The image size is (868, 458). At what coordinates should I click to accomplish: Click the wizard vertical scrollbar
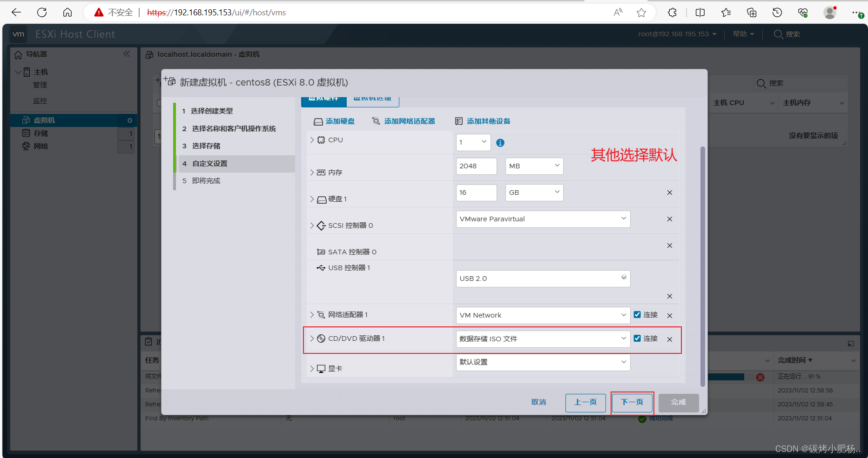pyautogui.click(x=703, y=266)
